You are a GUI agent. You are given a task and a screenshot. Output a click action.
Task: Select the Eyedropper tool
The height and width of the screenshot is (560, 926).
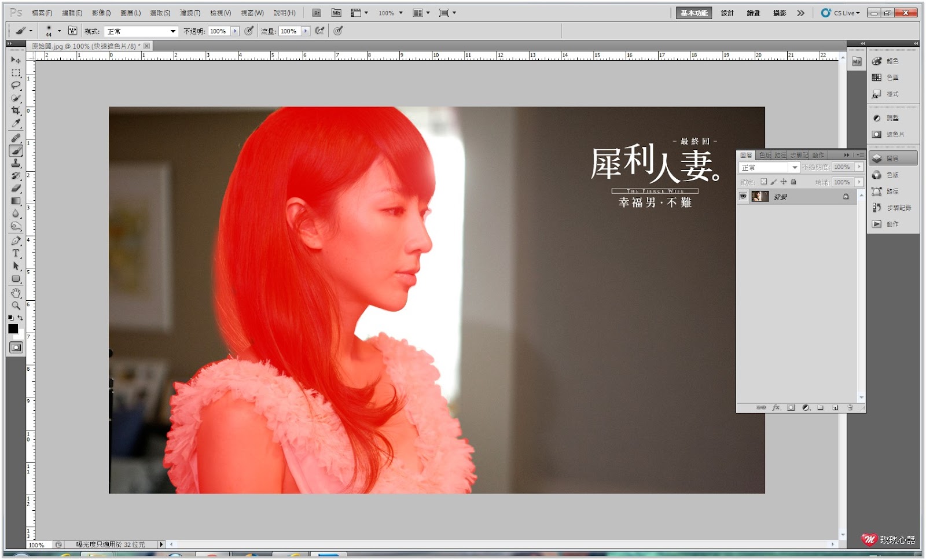[16, 123]
